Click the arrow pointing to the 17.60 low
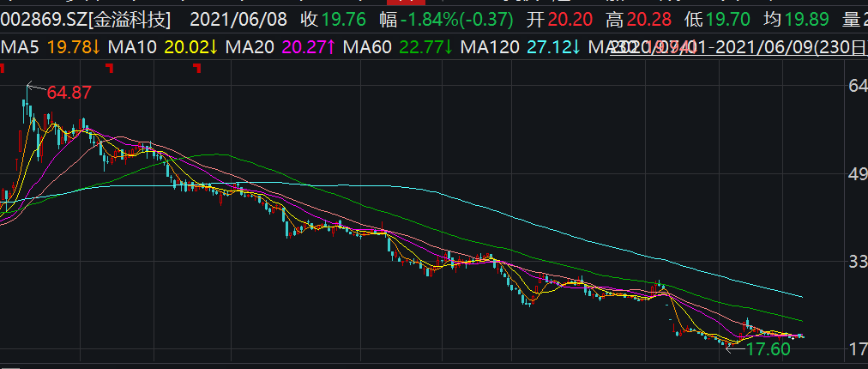 point(736,348)
